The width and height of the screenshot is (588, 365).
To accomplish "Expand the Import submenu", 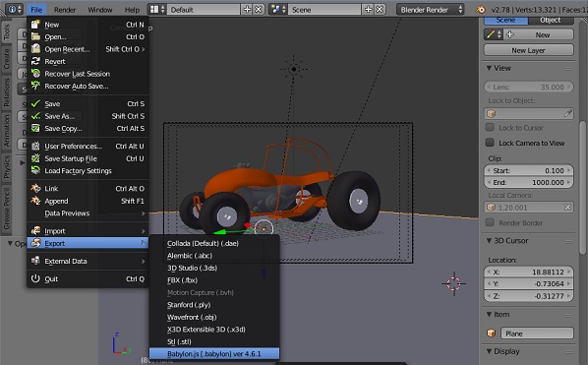I will click(x=144, y=231).
